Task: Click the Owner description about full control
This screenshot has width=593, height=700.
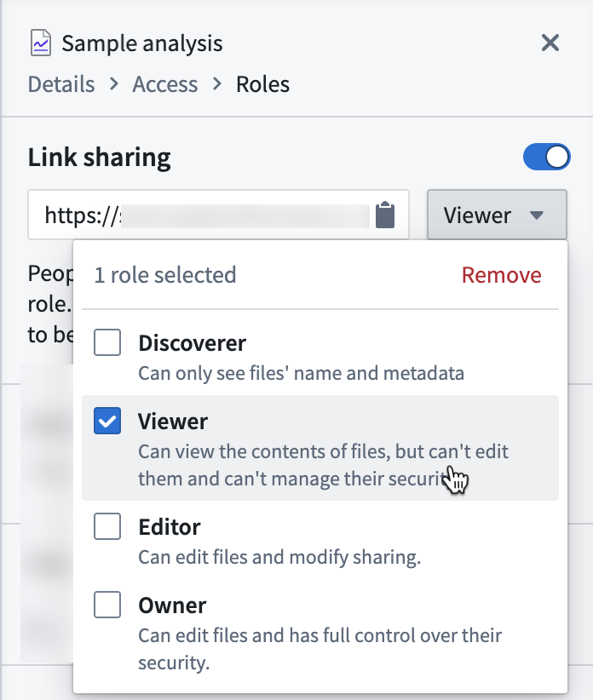Action: click(320, 649)
